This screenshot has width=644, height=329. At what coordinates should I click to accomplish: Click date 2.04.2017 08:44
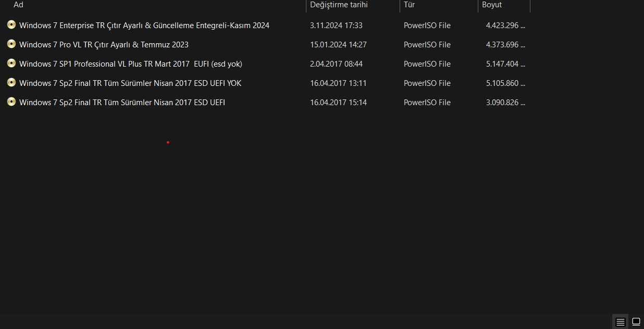336,64
